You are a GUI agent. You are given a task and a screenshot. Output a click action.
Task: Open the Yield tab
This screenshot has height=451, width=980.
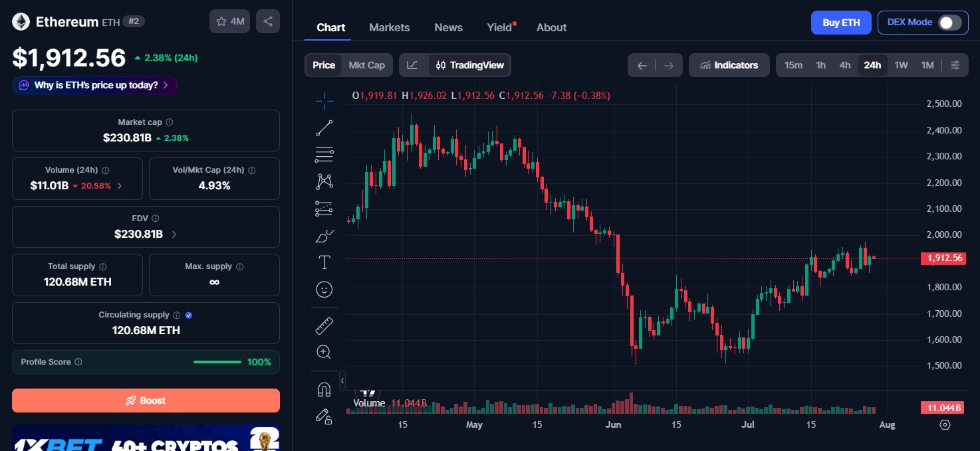(501, 27)
